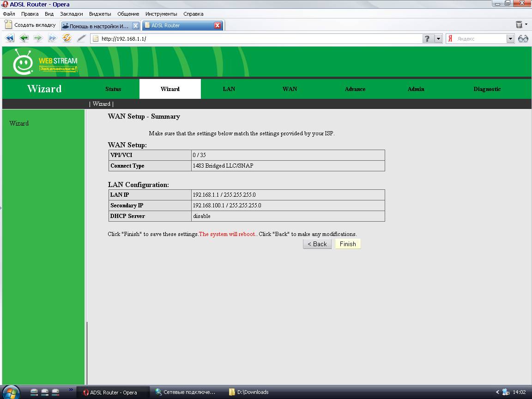Close the ADSL Router browser tab
This screenshot has height=399, width=532.
[218, 25]
